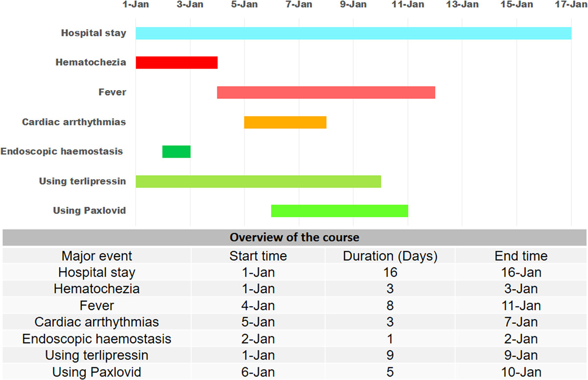This screenshot has height=380, width=588.
Task: Click the Using Paxlovid table cell
Action: coord(97,372)
